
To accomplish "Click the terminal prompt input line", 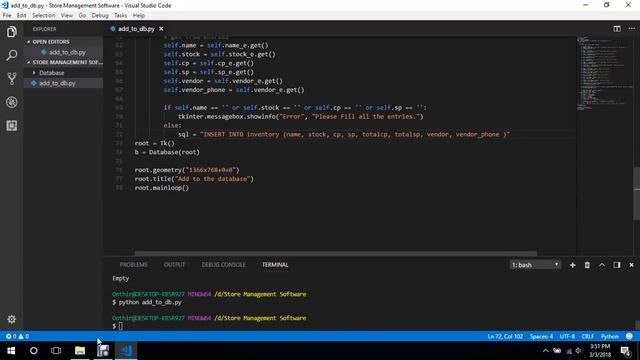I will [118, 326].
